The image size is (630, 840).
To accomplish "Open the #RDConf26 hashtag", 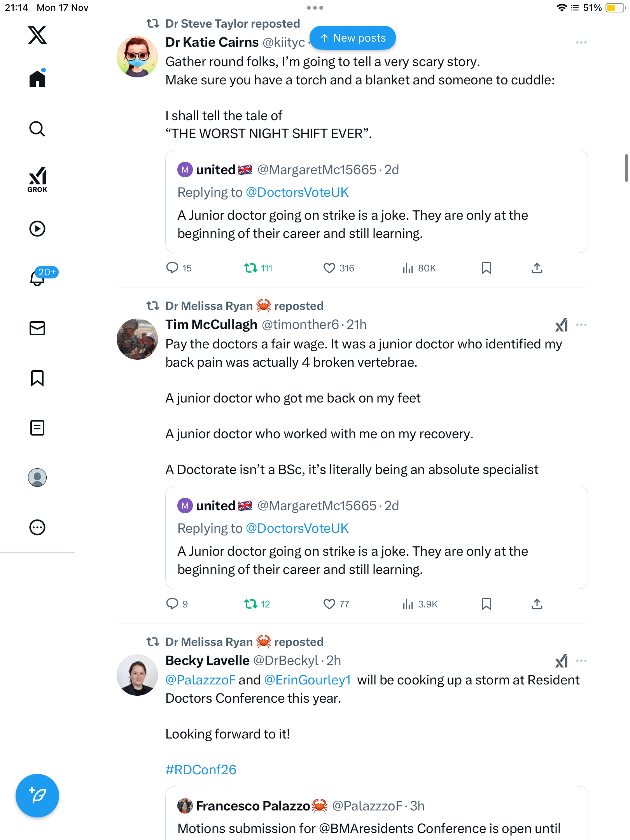I will (201, 770).
